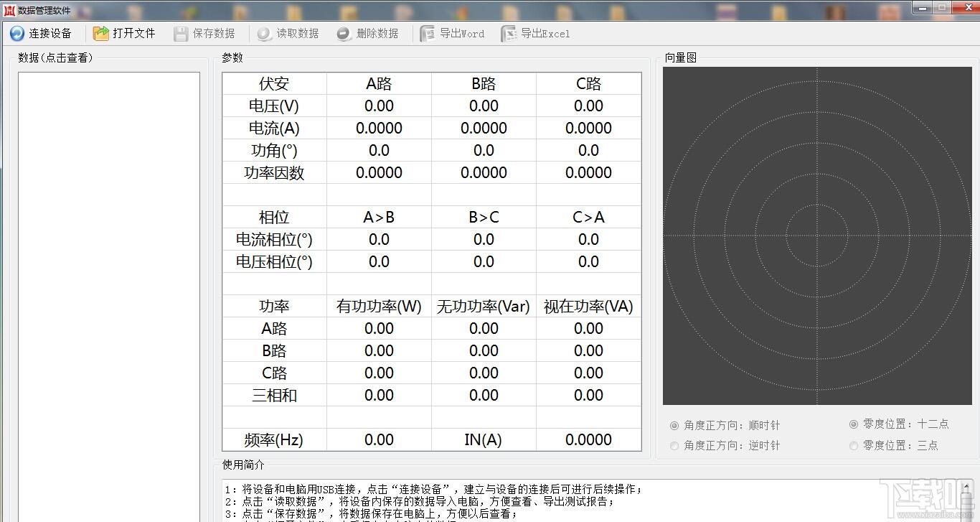Select 角度正方向：顺时针 radio button

674,425
